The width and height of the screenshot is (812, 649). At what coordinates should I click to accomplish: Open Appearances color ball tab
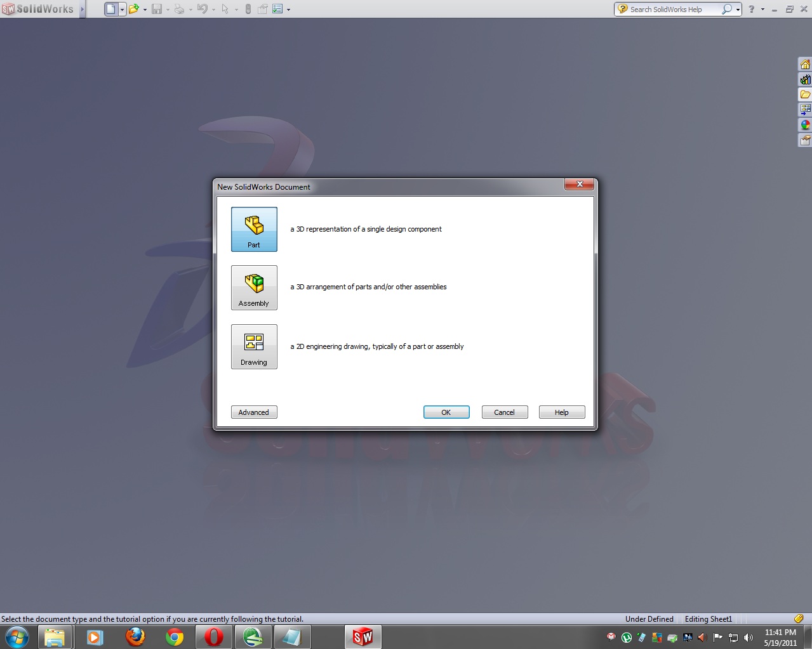[805, 125]
